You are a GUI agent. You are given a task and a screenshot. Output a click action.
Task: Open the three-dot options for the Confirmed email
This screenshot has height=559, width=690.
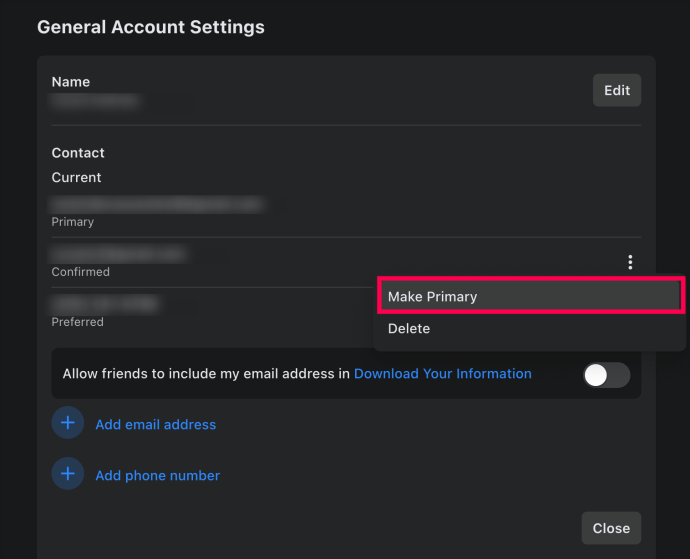630,263
